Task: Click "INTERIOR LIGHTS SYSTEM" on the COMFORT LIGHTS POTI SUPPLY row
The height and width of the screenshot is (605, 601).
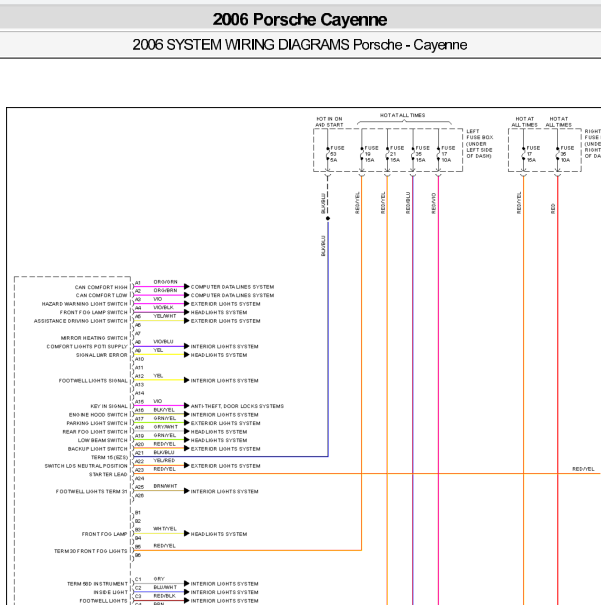Action: click(x=225, y=346)
